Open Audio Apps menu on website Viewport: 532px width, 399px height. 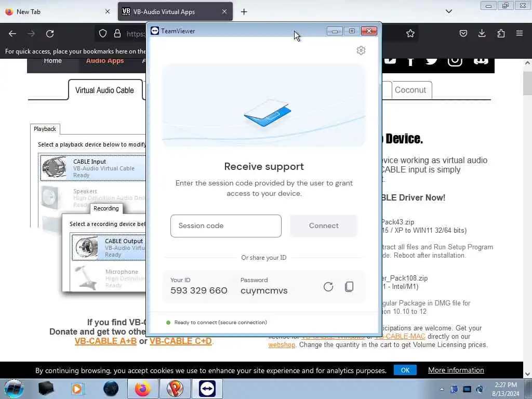105,61
